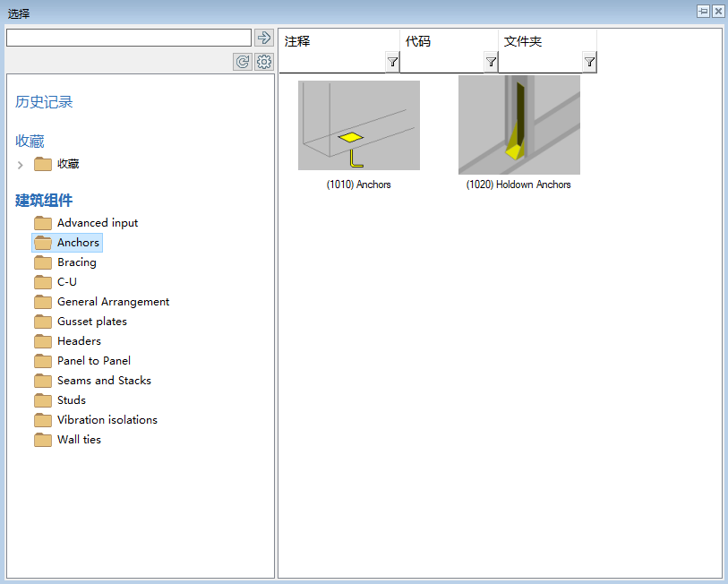Click the General Arrangement folder icon
Image resolution: width=728 pixels, height=584 pixels.
[x=43, y=302]
